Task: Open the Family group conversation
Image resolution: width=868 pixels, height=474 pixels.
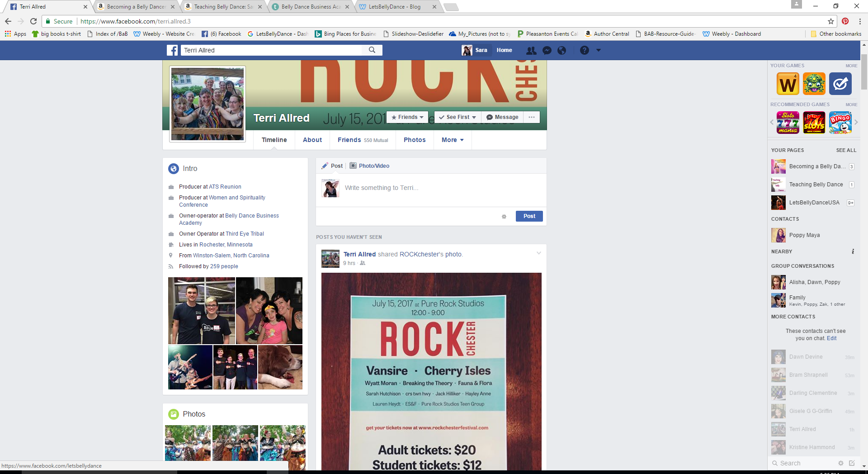Action: click(x=814, y=300)
